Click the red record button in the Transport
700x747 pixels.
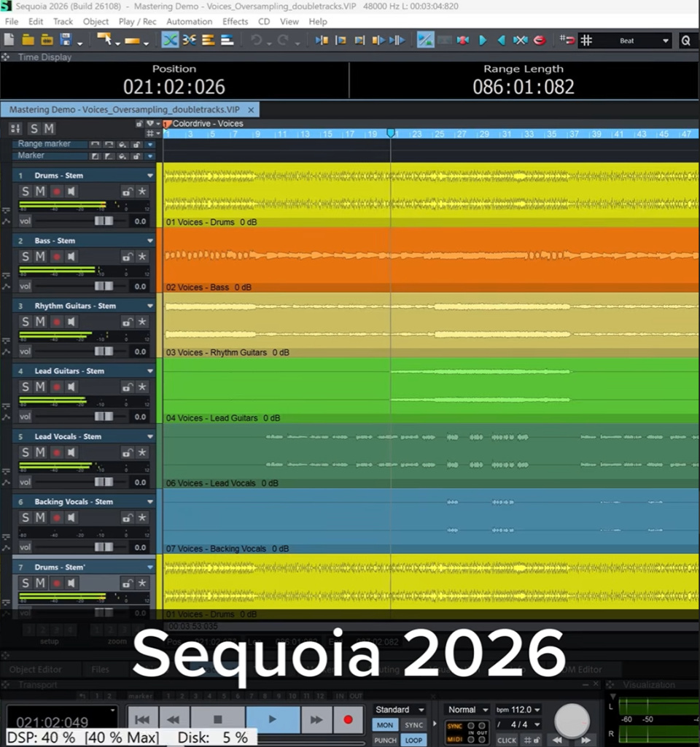click(348, 719)
